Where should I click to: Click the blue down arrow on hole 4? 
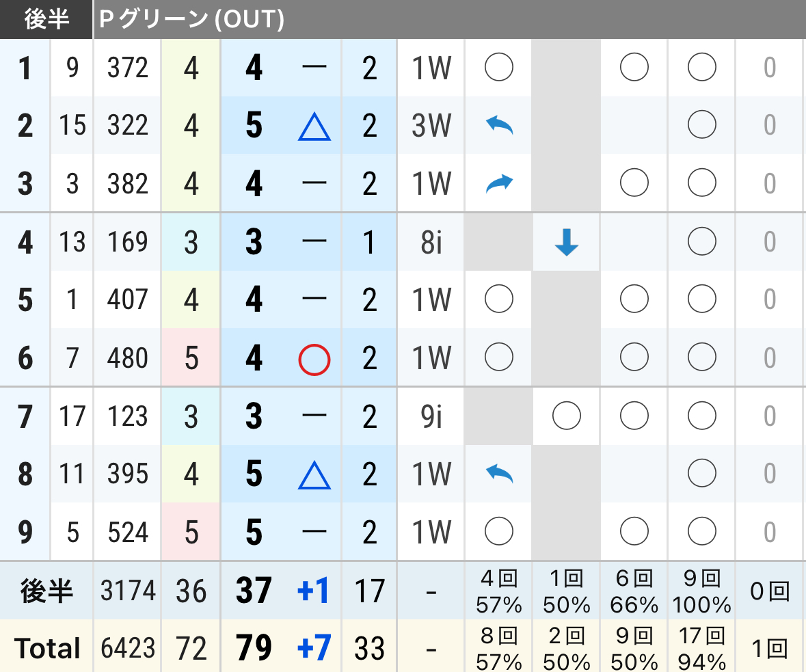coord(567,243)
